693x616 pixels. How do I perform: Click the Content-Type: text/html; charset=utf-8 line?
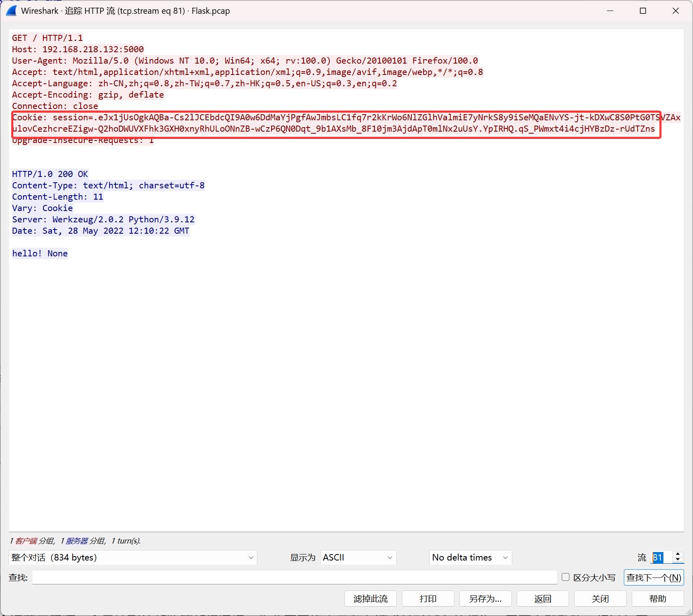pyautogui.click(x=108, y=185)
